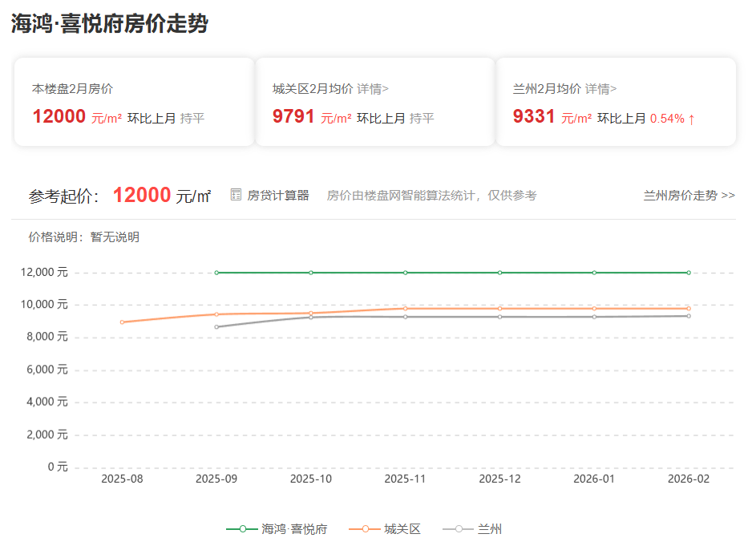Click the red 12000 reference price

141,194
